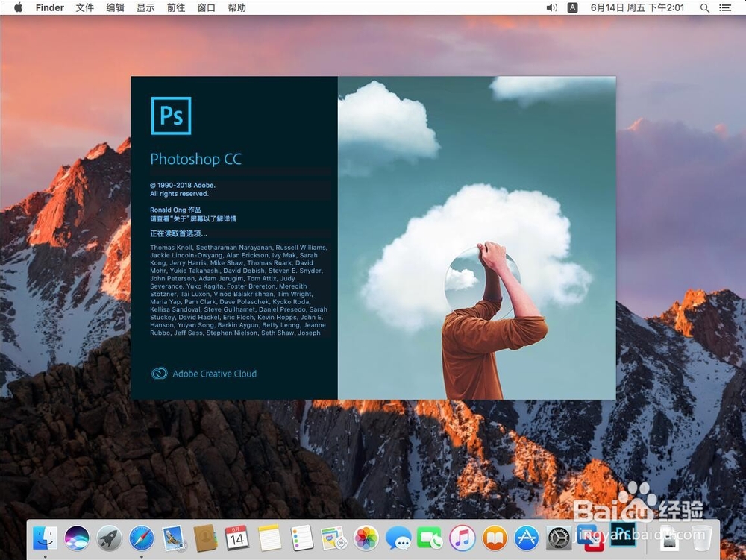The image size is (746, 560).
Task: Open Calendar showing June 14
Action: tap(236, 536)
